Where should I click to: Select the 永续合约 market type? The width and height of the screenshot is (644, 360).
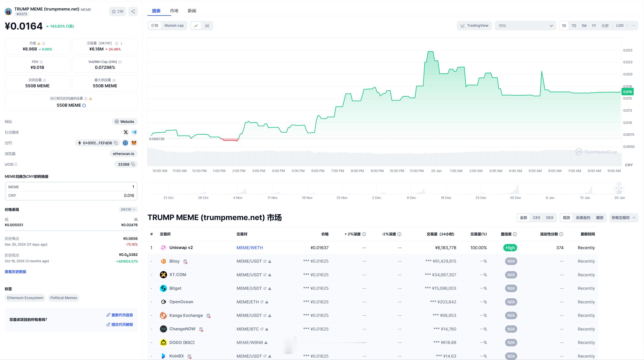tap(583, 218)
